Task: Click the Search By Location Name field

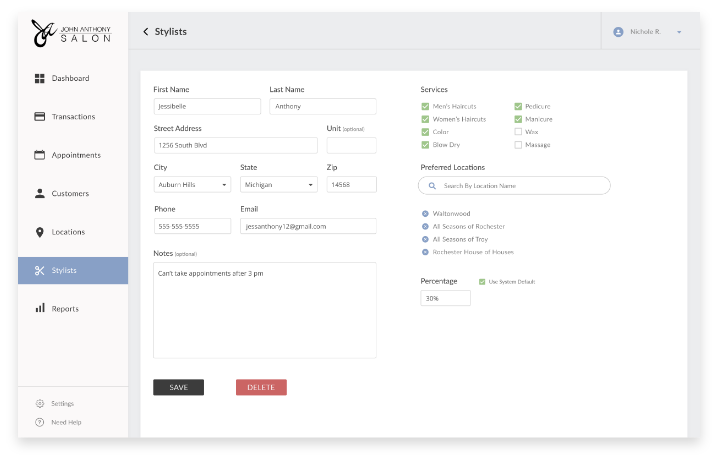Action: click(514, 186)
